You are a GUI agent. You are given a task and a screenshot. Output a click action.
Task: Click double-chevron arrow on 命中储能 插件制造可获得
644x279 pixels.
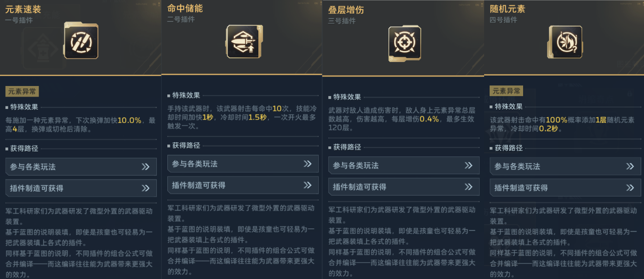click(307, 185)
